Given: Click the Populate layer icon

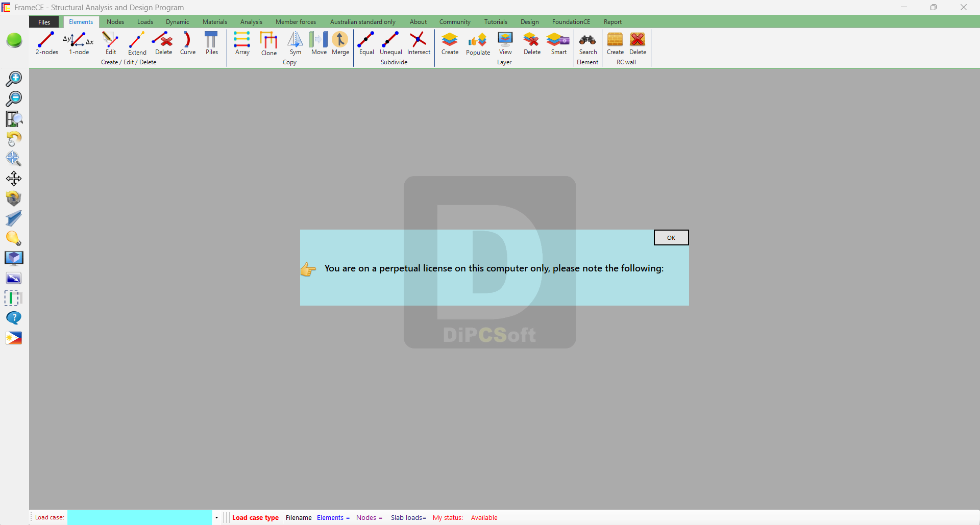Looking at the screenshot, I should click(x=478, y=43).
